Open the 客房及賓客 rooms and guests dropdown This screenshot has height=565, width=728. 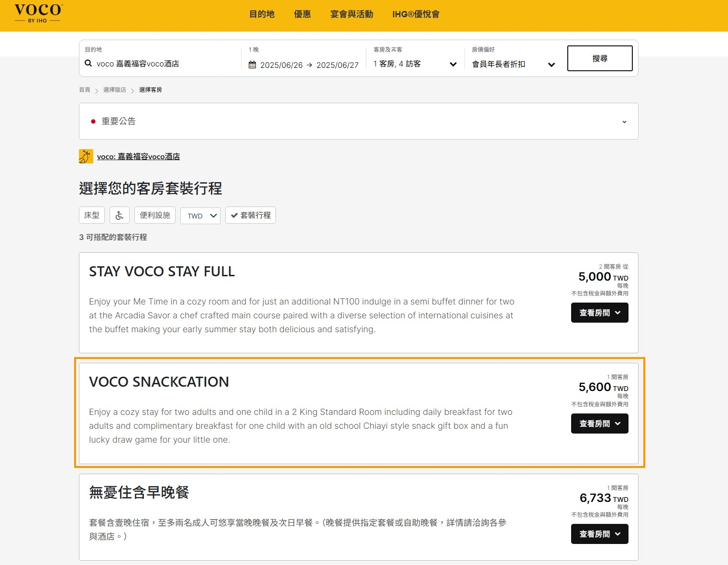click(415, 64)
